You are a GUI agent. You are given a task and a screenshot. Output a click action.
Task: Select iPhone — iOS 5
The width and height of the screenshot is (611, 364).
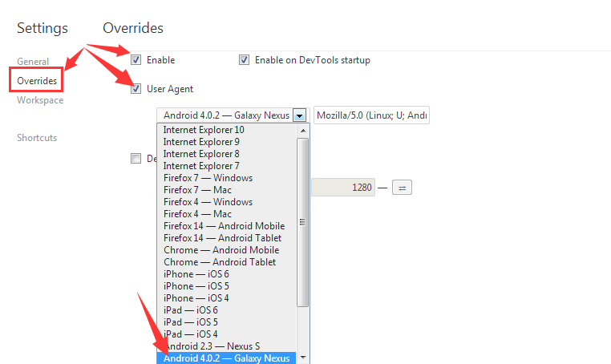tap(226, 286)
